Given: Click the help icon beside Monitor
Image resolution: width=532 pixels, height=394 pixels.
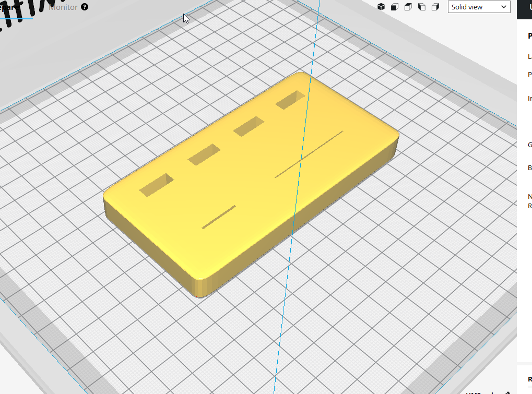Looking at the screenshot, I should click(85, 7).
